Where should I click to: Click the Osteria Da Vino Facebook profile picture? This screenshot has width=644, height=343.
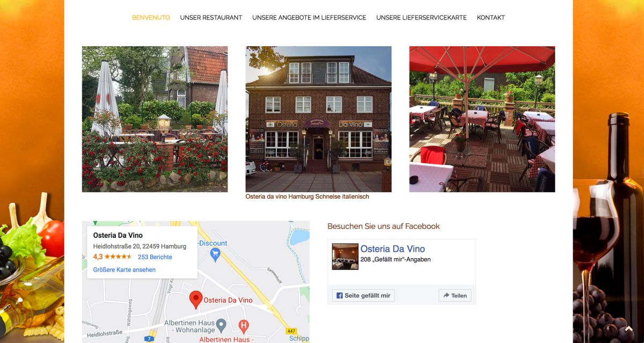pyautogui.click(x=345, y=256)
